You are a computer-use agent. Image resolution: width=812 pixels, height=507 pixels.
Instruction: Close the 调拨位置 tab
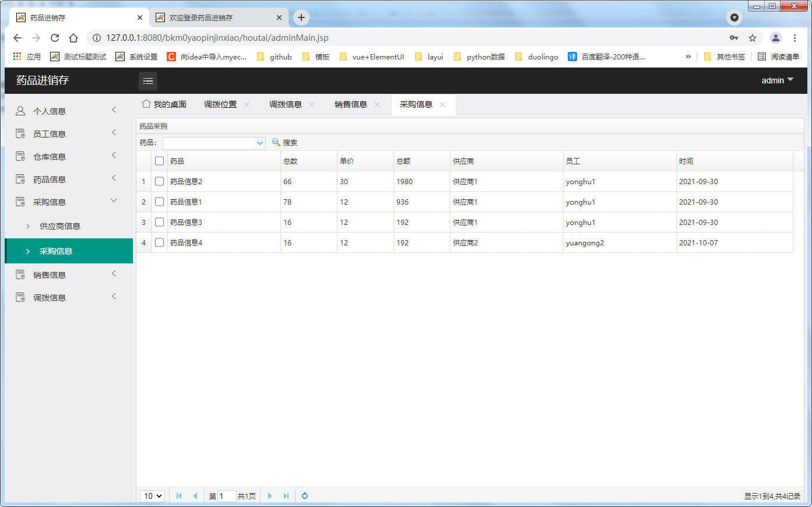point(247,105)
